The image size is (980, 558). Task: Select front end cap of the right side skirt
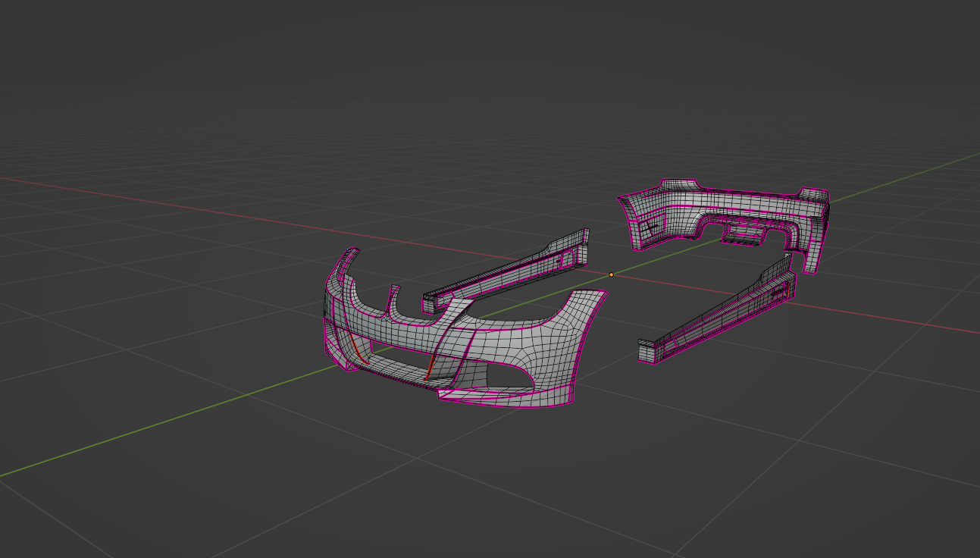647,351
